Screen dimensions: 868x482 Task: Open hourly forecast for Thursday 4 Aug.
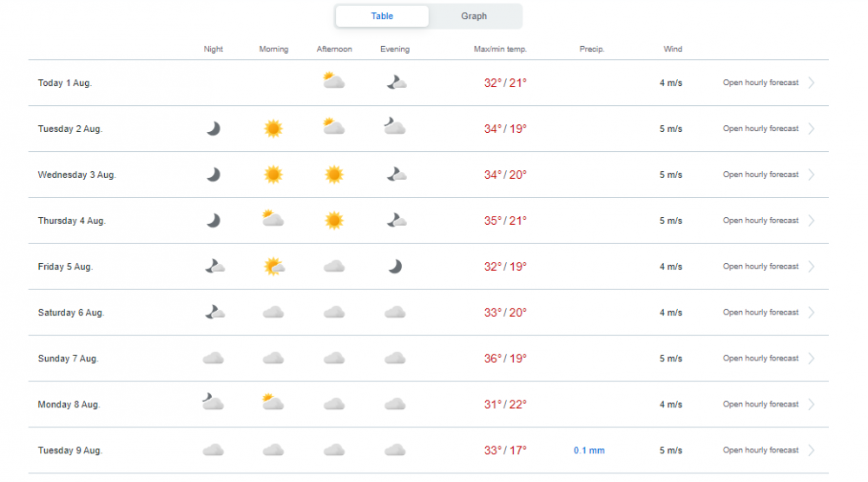click(760, 221)
